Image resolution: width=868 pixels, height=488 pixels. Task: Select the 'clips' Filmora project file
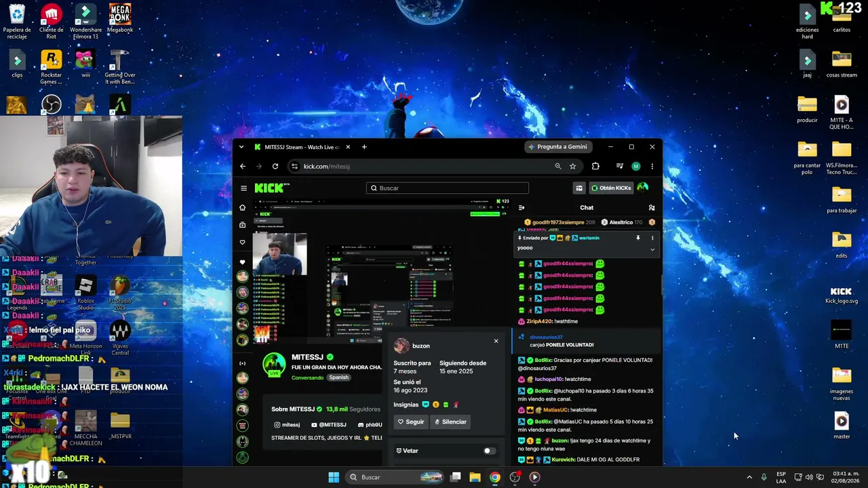pyautogui.click(x=17, y=64)
